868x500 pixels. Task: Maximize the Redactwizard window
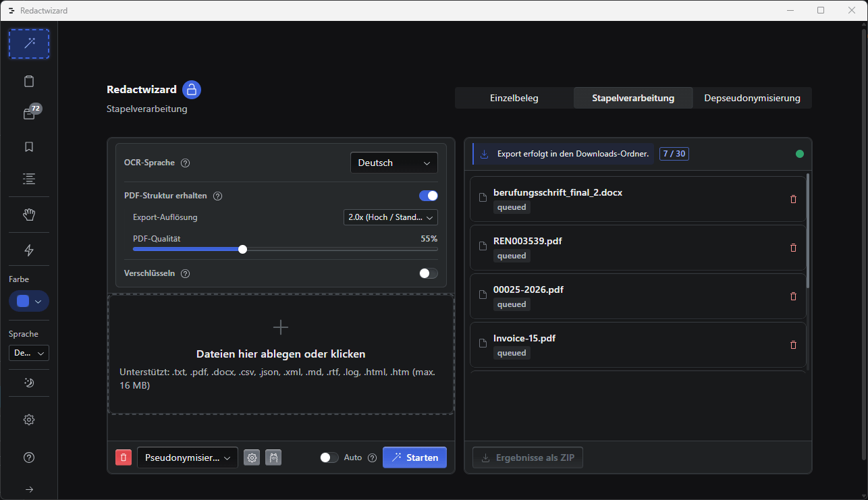(x=821, y=10)
